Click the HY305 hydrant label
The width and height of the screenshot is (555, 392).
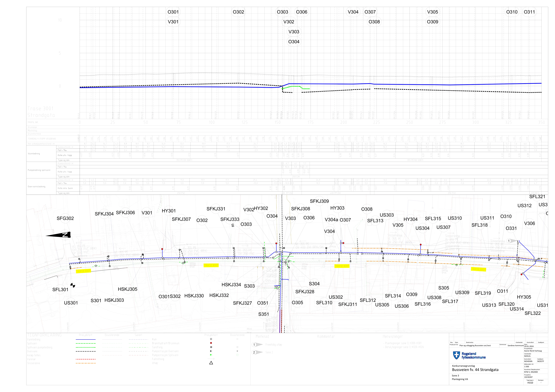[524, 297]
